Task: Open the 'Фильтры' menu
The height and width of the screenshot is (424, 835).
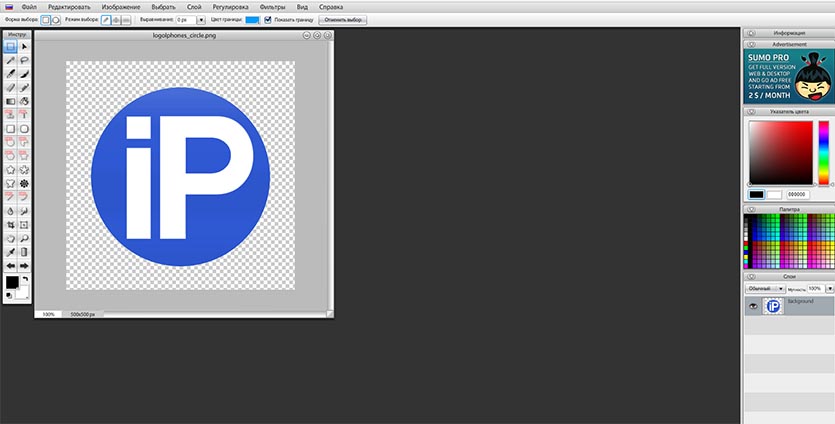Action: (273, 7)
